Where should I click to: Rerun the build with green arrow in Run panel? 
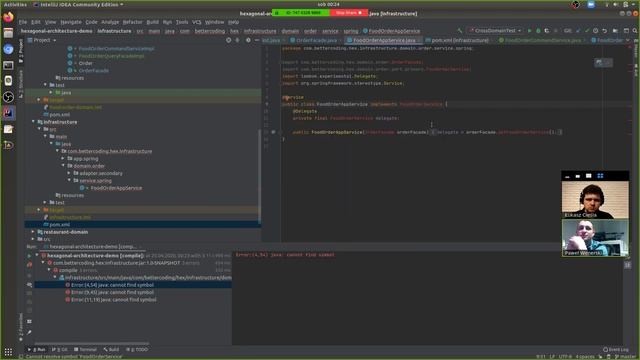(29, 256)
